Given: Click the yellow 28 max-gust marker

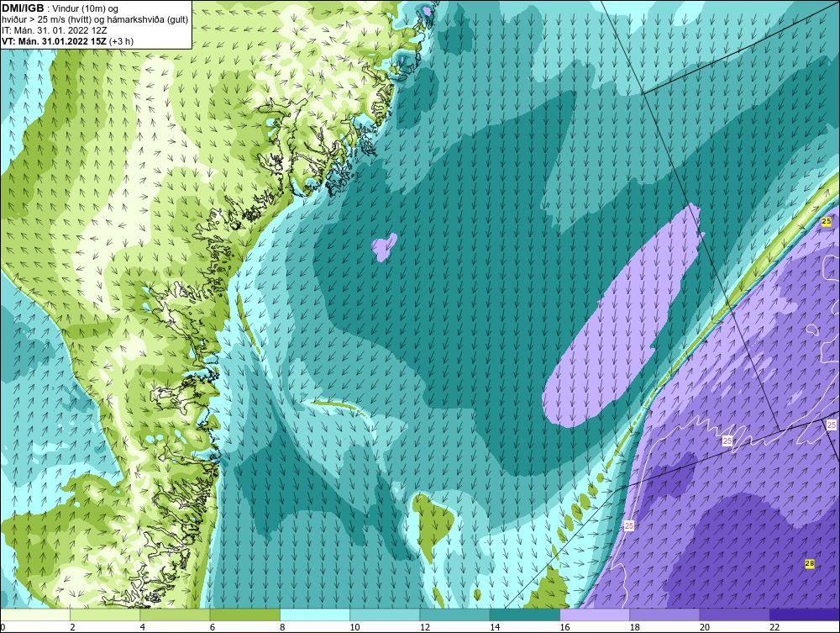Looking at the screenshot, I should tap(810, 563).
